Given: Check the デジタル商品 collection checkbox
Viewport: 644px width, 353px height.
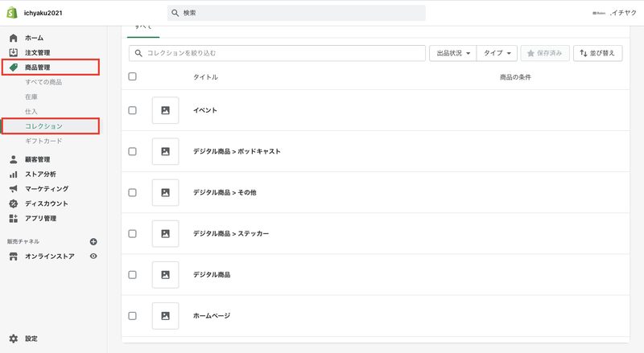Looking at the screenshot, I should 132,274.
